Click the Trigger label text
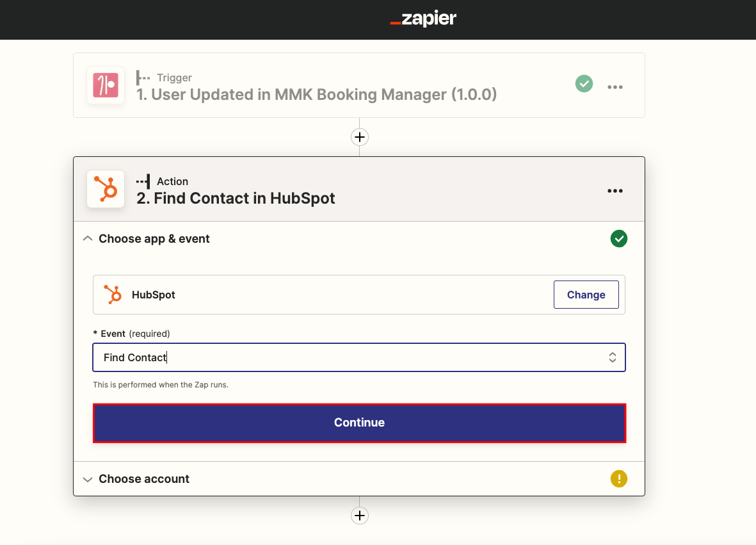The height and width of the screenshot is (545, 756). coord(174,77)
